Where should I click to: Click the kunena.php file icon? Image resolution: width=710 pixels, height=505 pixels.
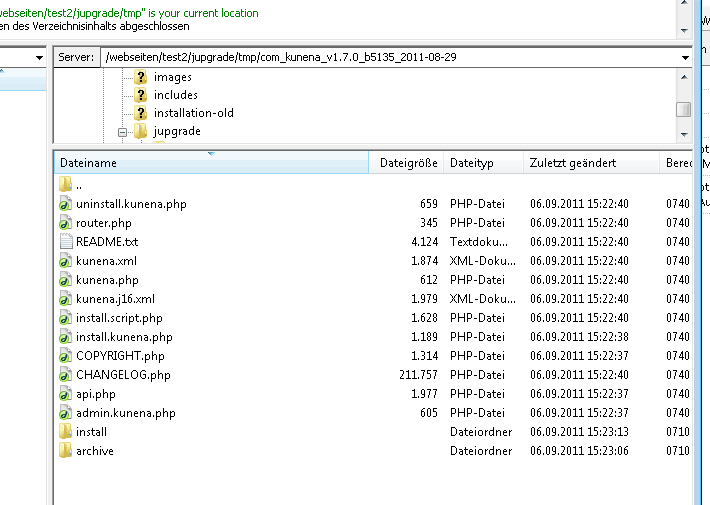click(x=65, y=280)
